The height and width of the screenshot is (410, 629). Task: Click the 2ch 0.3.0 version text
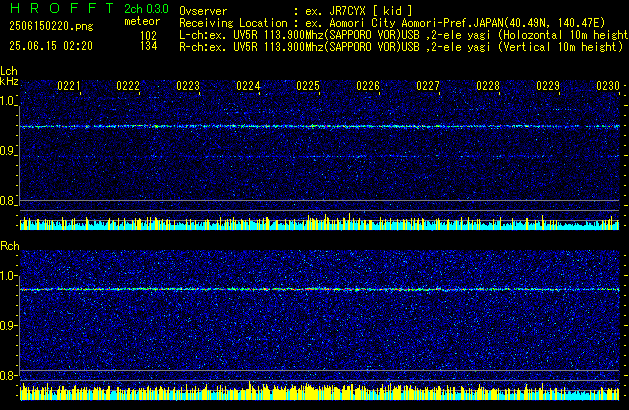146,9
